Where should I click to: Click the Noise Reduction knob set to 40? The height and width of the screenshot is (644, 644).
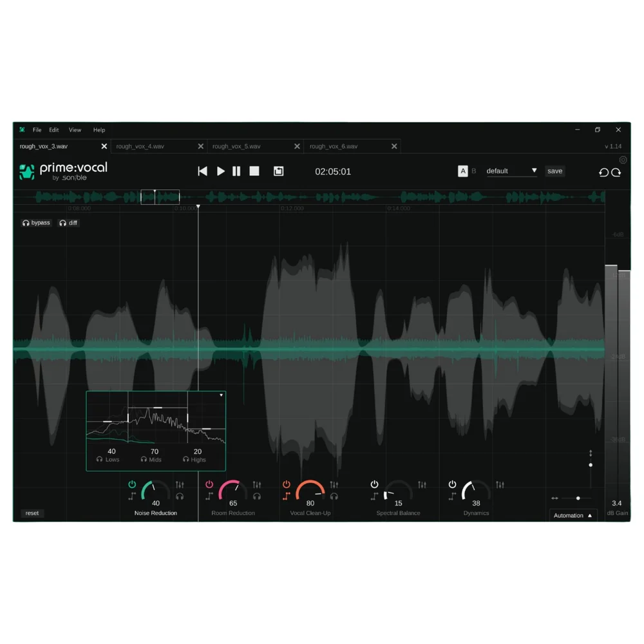156,491
